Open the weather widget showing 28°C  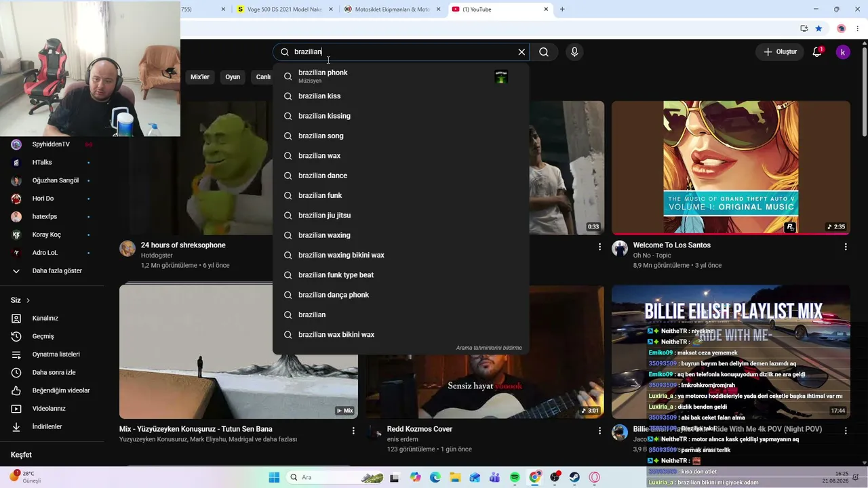pyautogui.click(x=26, y=477)
